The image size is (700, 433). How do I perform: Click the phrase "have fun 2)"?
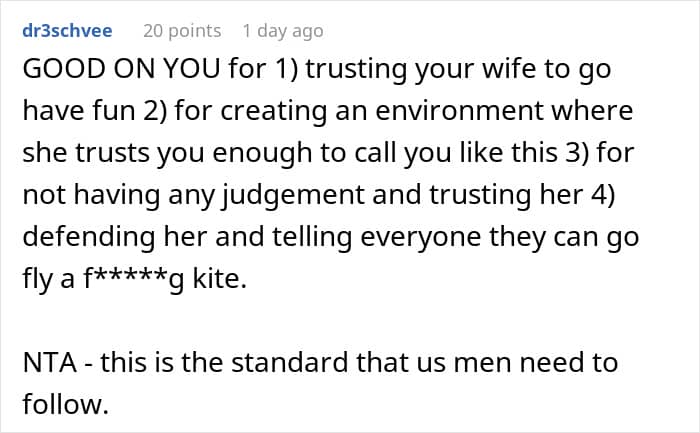tap(79, 113)
